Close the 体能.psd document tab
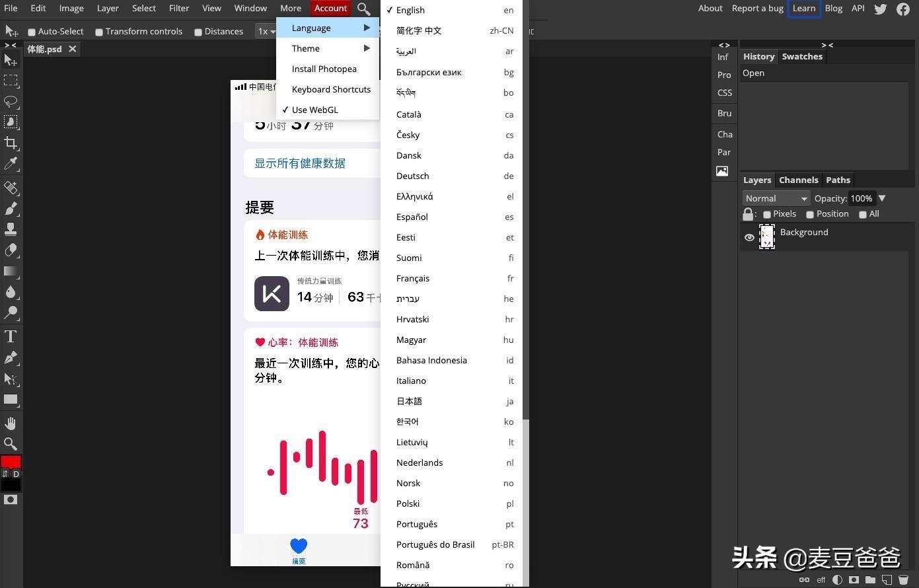 (73, 49)
